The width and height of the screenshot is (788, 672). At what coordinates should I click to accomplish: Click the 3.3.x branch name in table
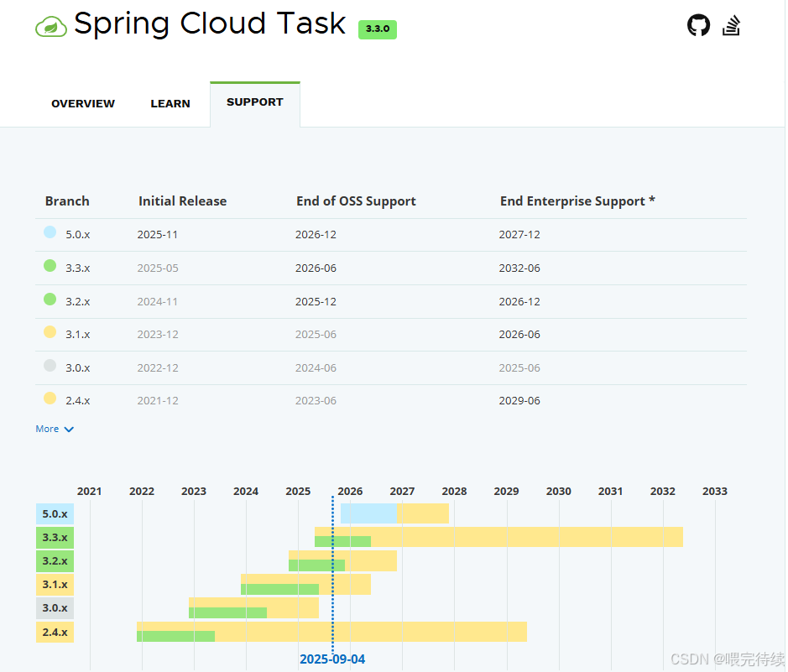point(78,268)
